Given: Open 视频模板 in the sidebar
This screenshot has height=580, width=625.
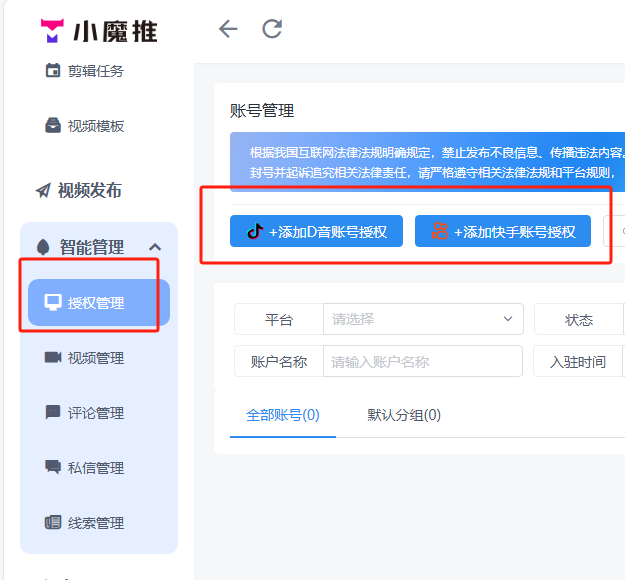Looking at the screenshot, I should (x=95, y=126).
